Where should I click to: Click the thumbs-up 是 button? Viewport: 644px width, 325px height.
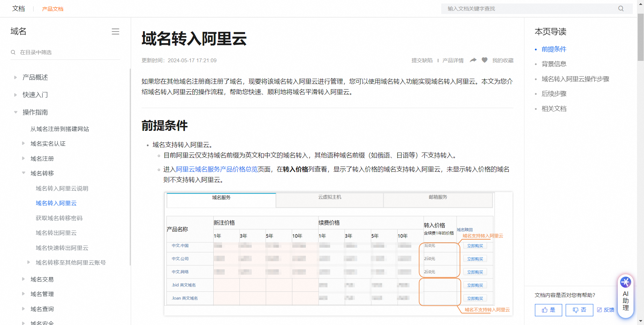(x=549, y=310)
